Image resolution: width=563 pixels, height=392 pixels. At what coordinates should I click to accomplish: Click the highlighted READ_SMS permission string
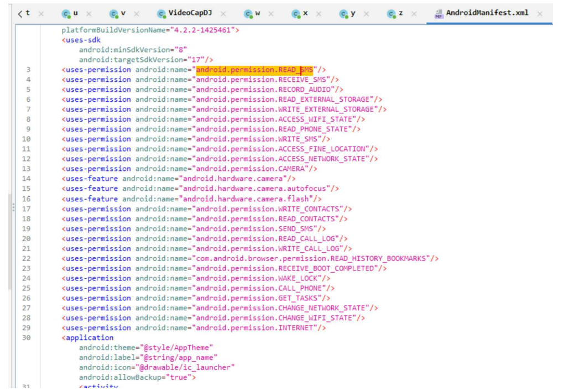[x=254, y=70]
